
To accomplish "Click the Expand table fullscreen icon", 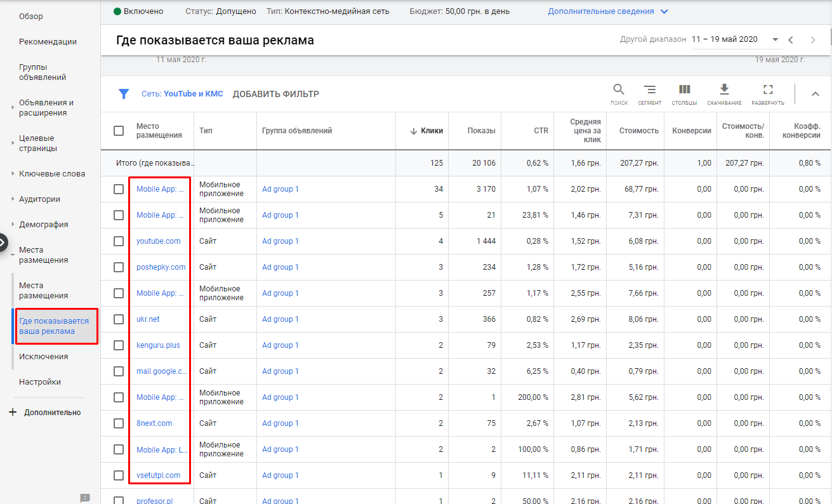I will pos(767,90).
